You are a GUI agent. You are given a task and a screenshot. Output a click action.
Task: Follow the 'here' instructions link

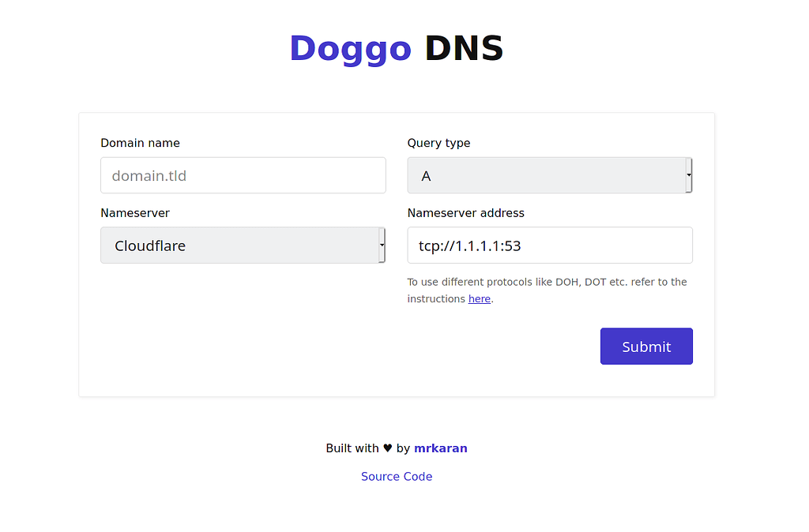(x=480, y=299)
